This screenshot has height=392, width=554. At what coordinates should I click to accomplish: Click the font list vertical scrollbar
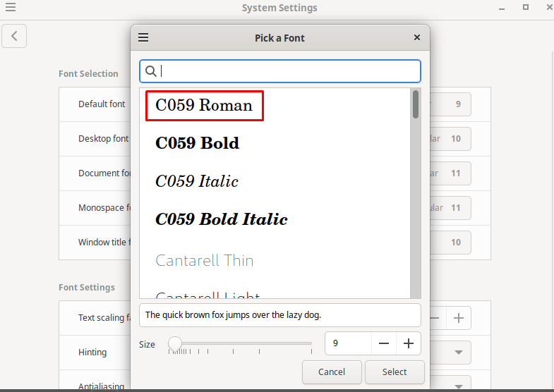pos(416,193)
